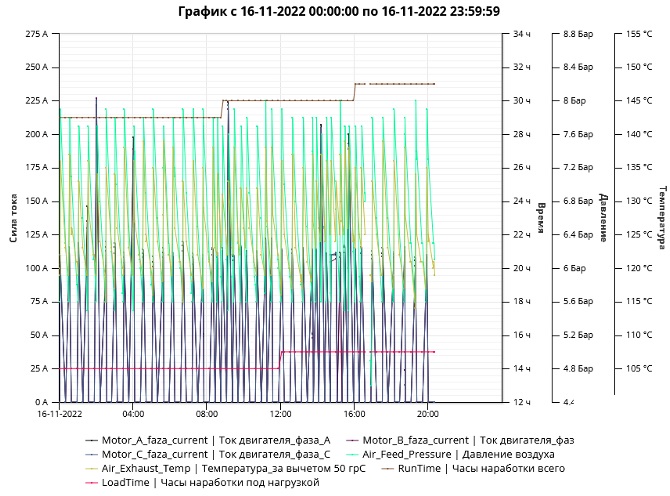Click the 145 °C temperature label

[x=639, y=101]
